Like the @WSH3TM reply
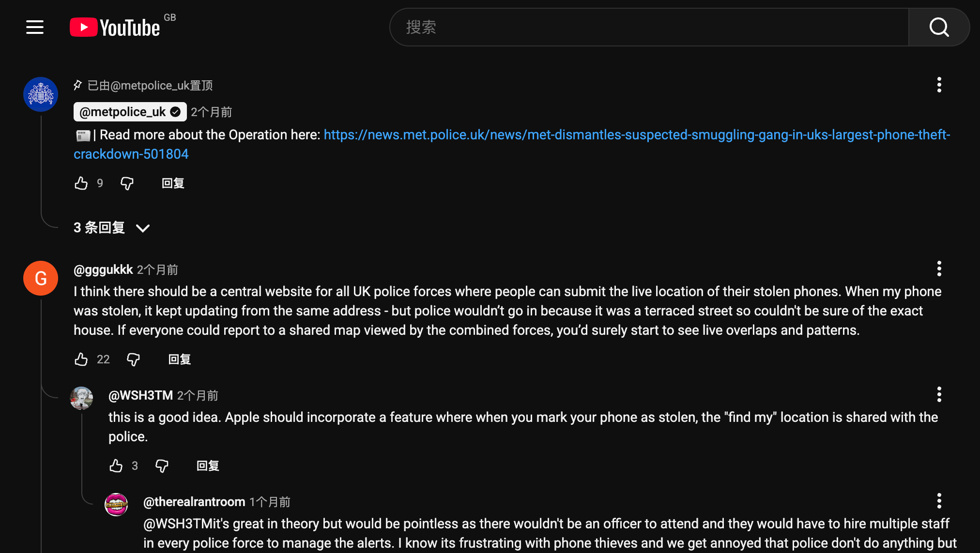 116,466
